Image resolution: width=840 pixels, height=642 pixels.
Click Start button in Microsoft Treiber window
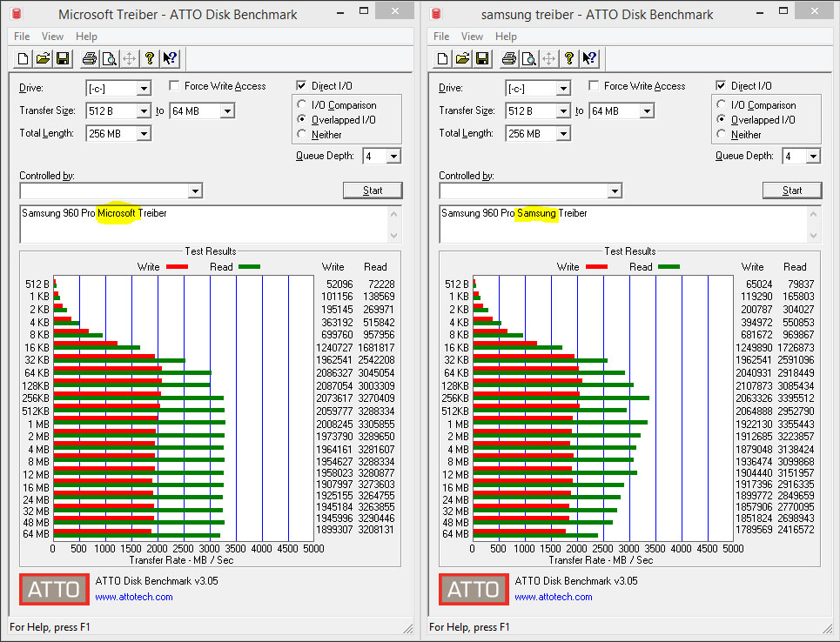[x=373, y=191]
